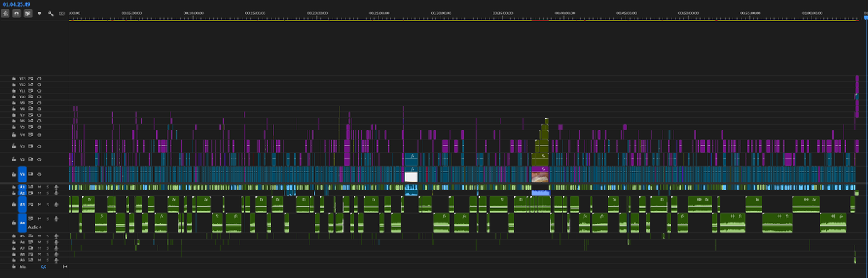Solo audio track A2

coord(48,193)
